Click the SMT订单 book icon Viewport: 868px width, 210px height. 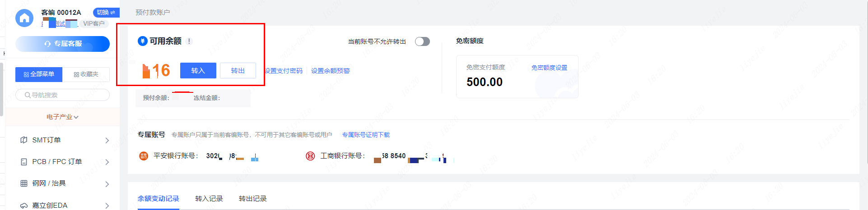click(x=24, y=140)
